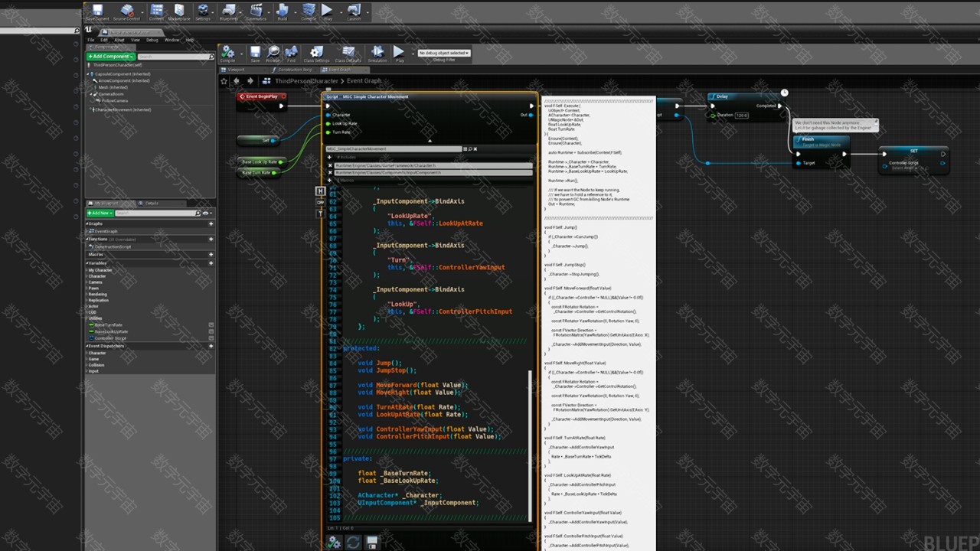Image resolution: width=980 pixels, height=551 pixels.
Task: Remove the InputComponent.h include with X
Action: (x=330, y=173)
